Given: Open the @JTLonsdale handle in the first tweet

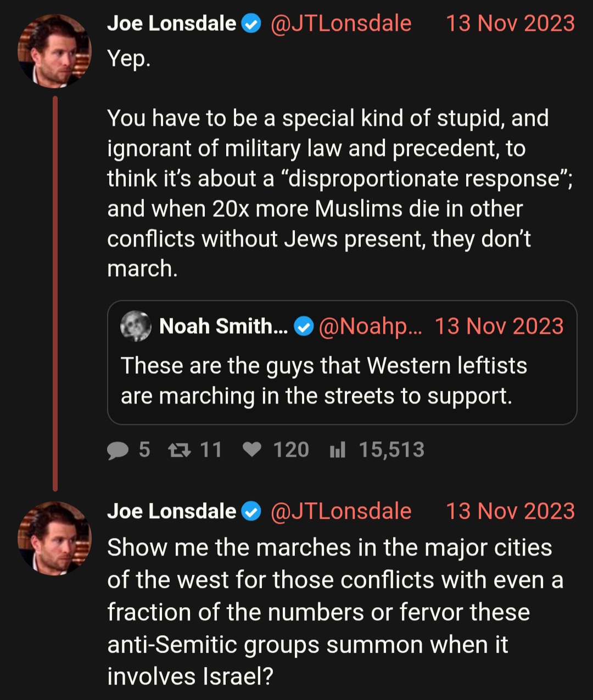Looking at the screenshot, I should tap(340, 24).
